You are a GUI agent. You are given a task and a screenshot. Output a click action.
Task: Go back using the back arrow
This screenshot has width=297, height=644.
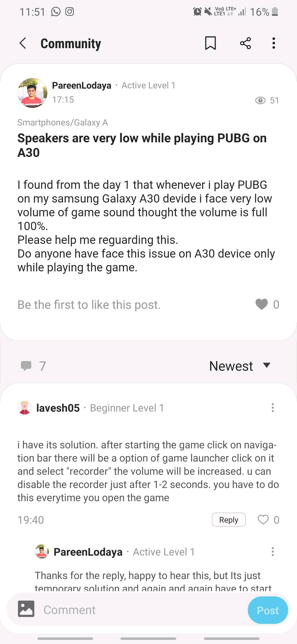(23, 43)
